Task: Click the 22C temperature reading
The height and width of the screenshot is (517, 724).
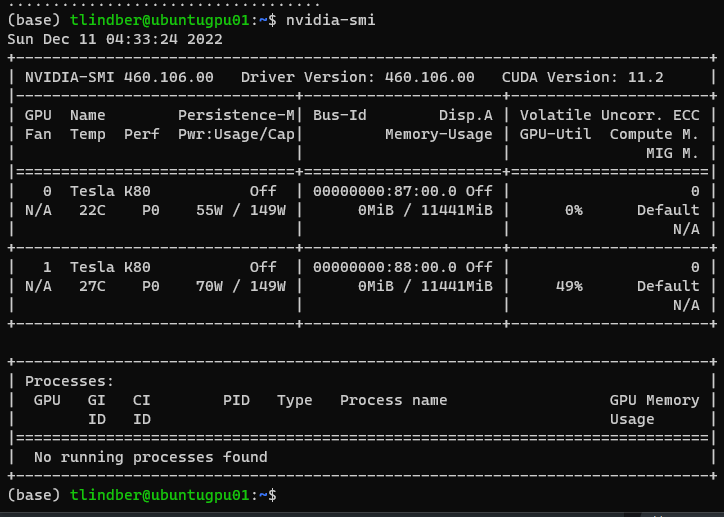Action: [x=88, y=210]
